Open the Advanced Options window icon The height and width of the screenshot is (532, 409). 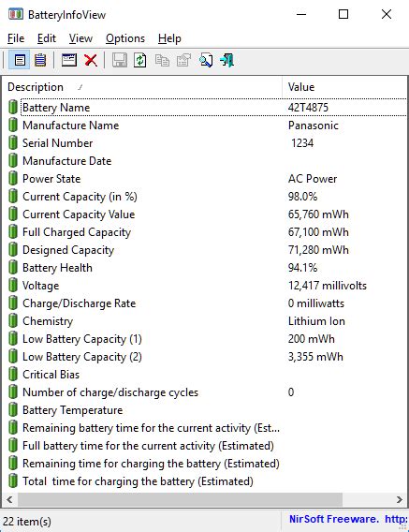(69, 60)
